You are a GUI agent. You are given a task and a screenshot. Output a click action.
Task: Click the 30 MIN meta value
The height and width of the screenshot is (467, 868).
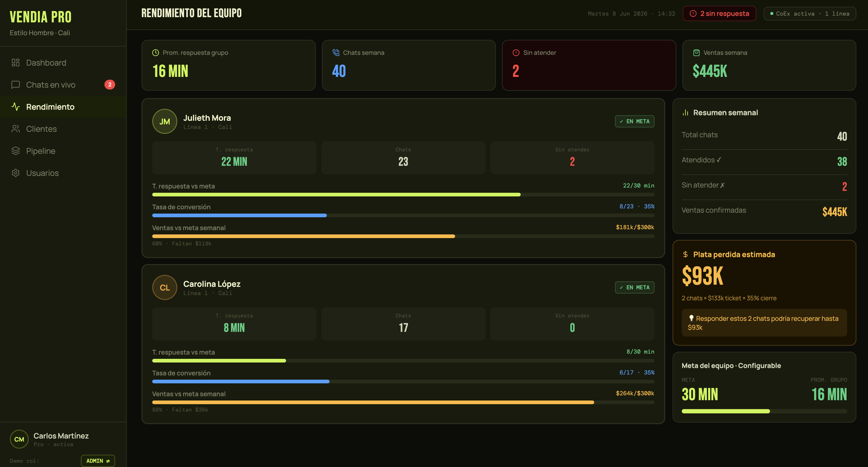(700, 394)
